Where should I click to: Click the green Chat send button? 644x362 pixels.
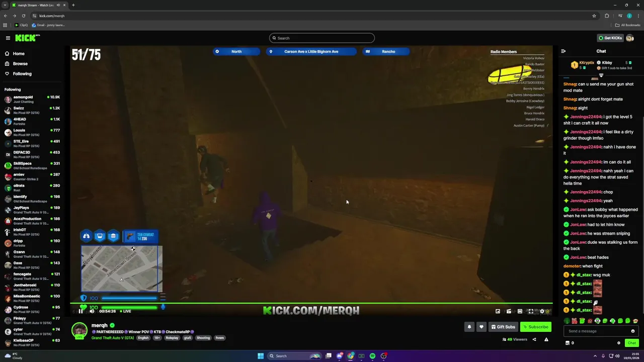(632, 343)
